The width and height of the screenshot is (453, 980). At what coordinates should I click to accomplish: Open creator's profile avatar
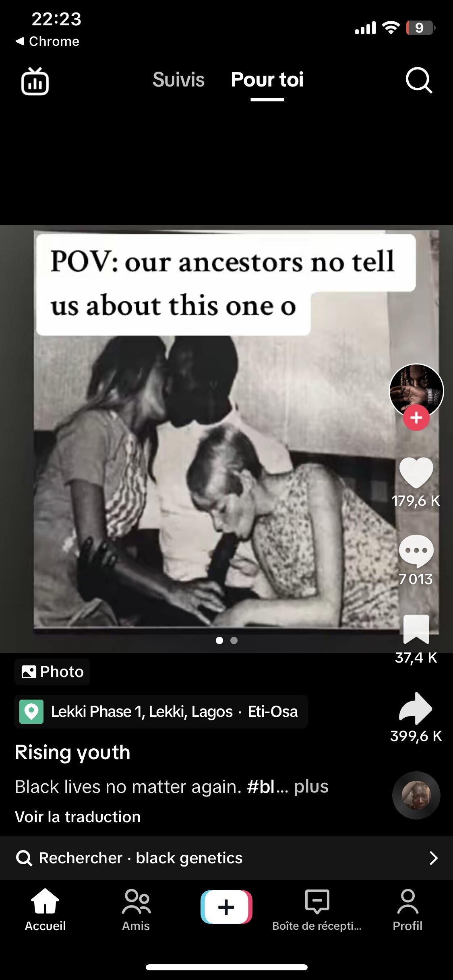(x=416, y=390)
